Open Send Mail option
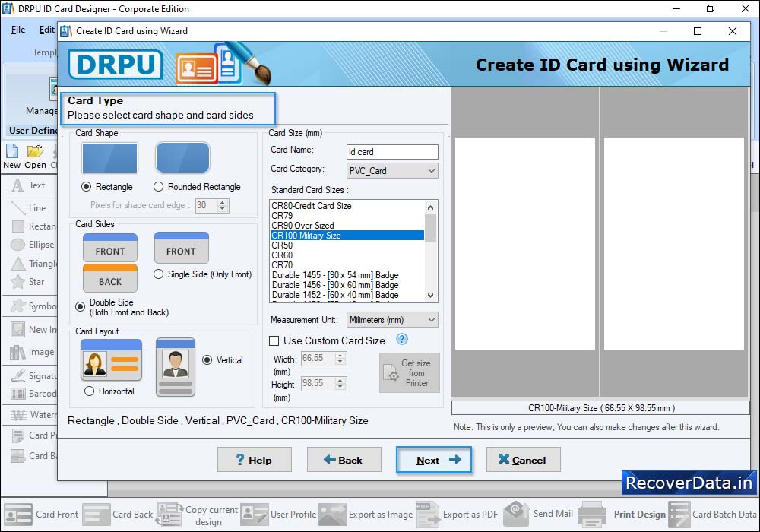 click(538, 514)
